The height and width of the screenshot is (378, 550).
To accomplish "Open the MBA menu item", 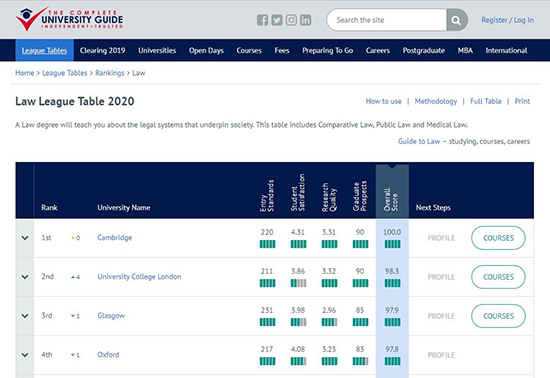I will coord(465,50).
